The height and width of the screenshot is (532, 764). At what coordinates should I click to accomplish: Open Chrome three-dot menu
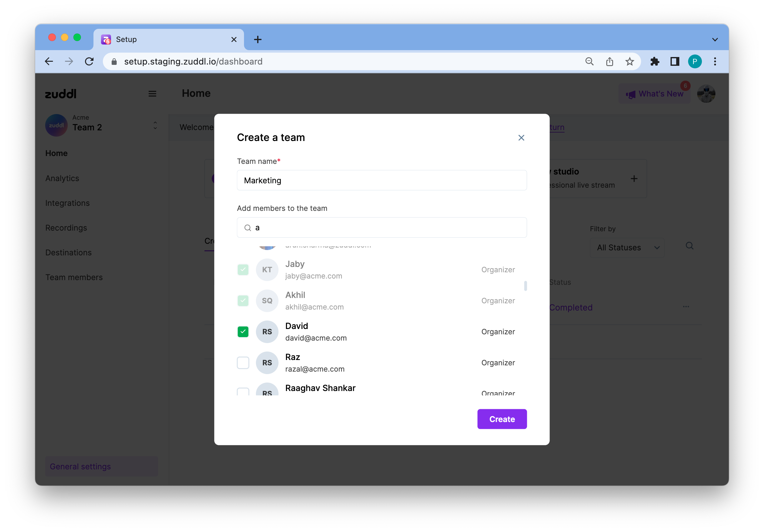click(715, 61)
